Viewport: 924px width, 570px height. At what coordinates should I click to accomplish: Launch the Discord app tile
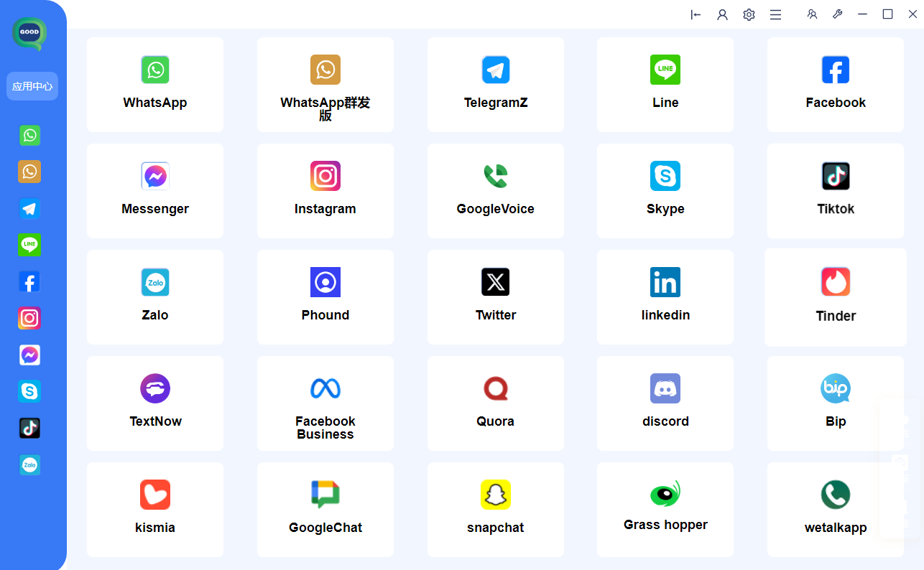click(665, 403)
